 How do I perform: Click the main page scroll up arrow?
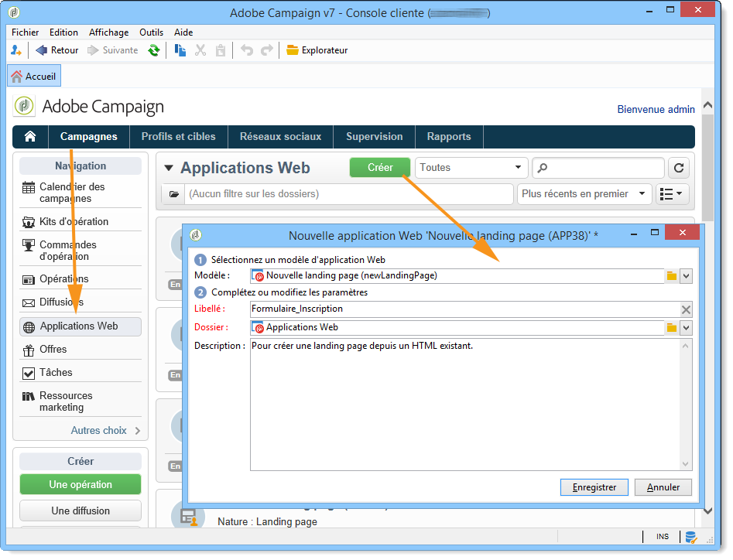coord(707,105)
